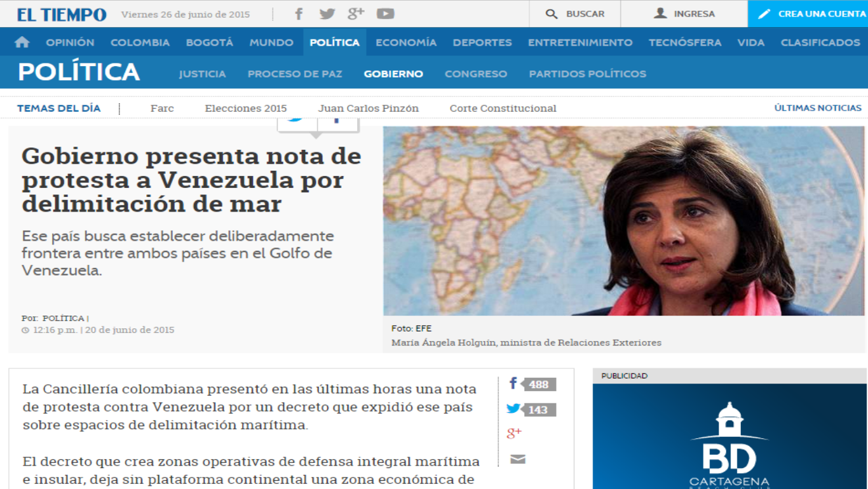This screenshot has height=489, width=868.
Task: Open the ECONOMÍA section
Action: 406,43
